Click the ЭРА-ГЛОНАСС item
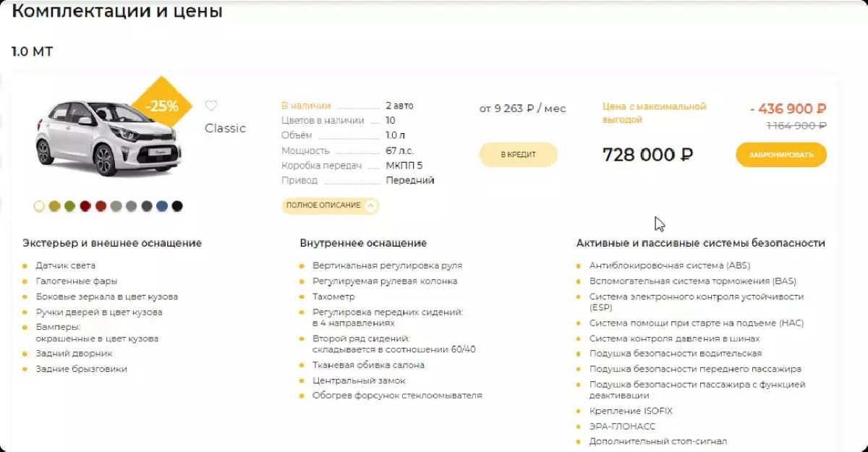 [x=622, y=426]
